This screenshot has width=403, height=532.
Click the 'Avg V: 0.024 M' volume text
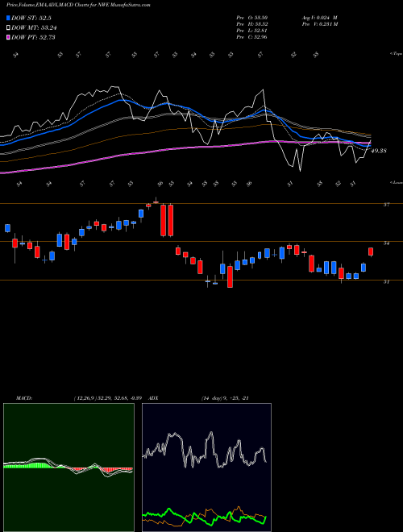coord(319,18)
